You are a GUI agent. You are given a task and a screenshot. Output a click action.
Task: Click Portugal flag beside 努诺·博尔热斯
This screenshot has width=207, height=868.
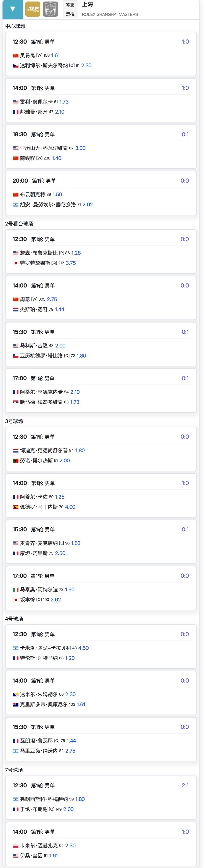point(16,461)
